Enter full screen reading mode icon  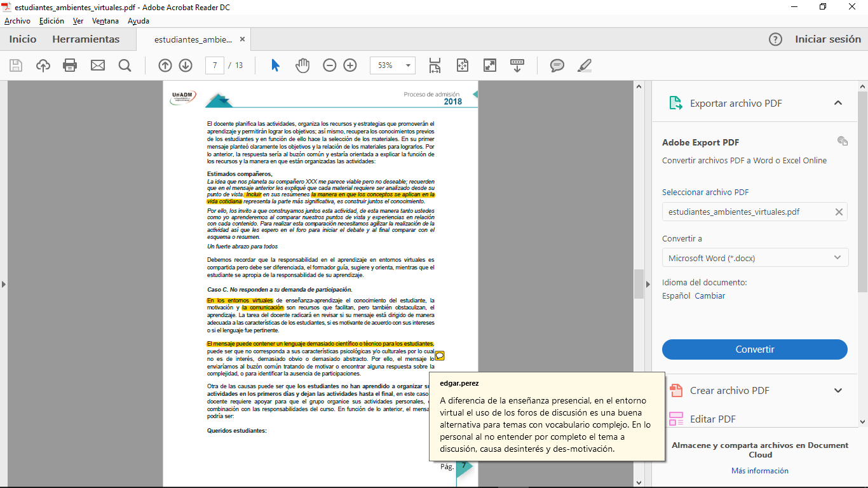click(x=489, y=65)
